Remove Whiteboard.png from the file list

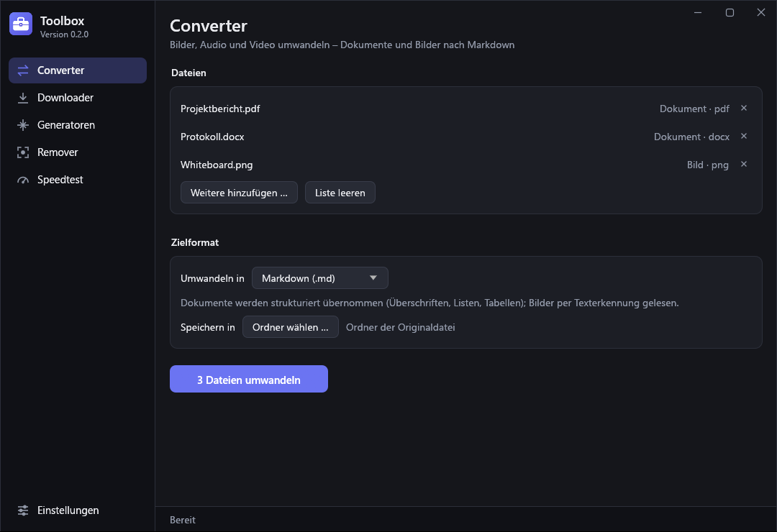point(744,164)
